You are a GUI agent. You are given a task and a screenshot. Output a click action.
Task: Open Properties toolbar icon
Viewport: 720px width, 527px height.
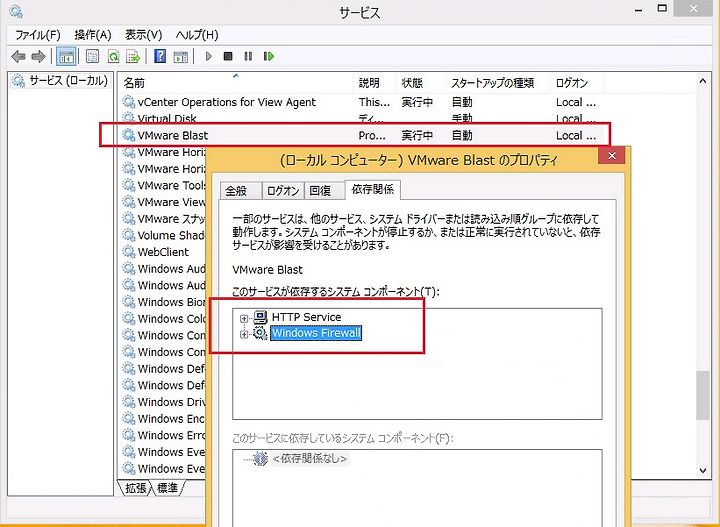pyautogui.click(x=92, y=56)
